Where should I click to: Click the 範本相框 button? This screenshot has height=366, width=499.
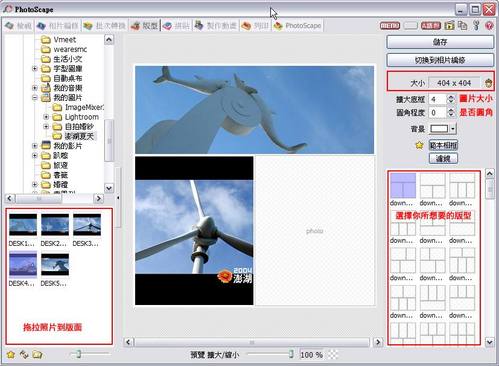pos(443,145)
